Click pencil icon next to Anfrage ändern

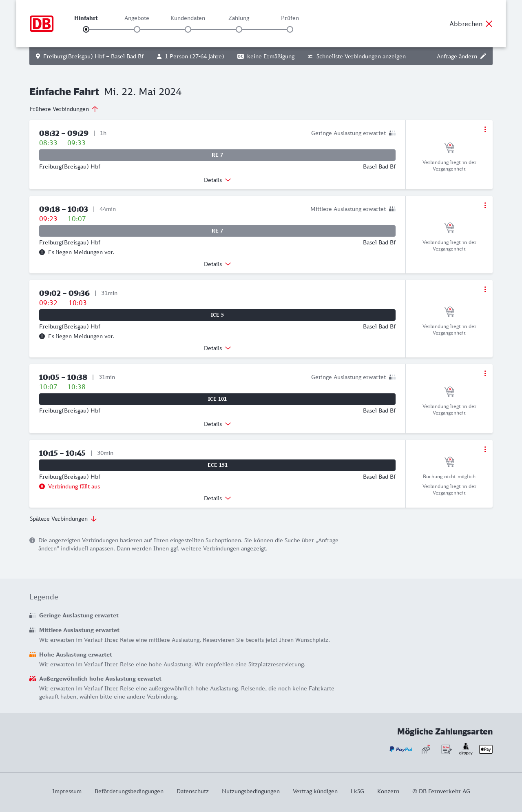pyautogui.click(x=483, y=56)
